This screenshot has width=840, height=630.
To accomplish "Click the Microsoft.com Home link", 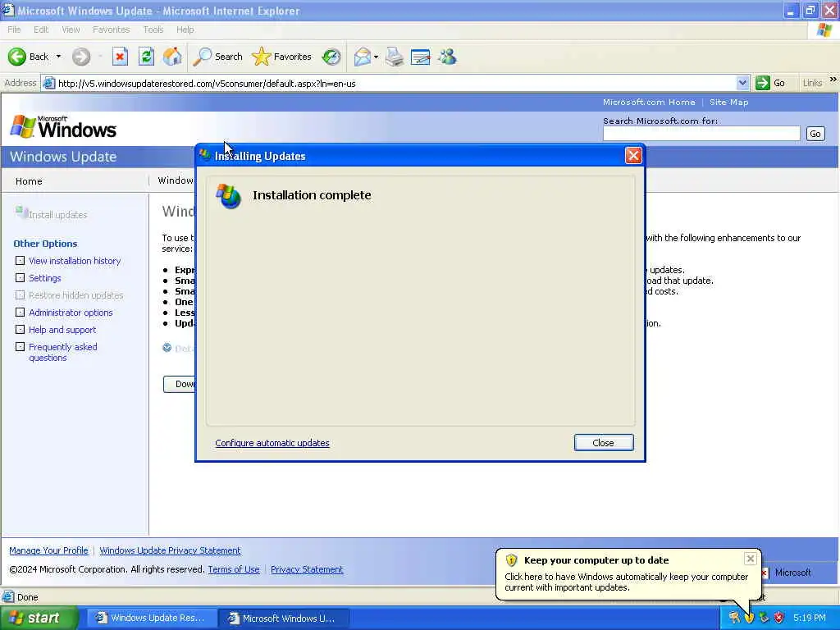I will 649,102.
